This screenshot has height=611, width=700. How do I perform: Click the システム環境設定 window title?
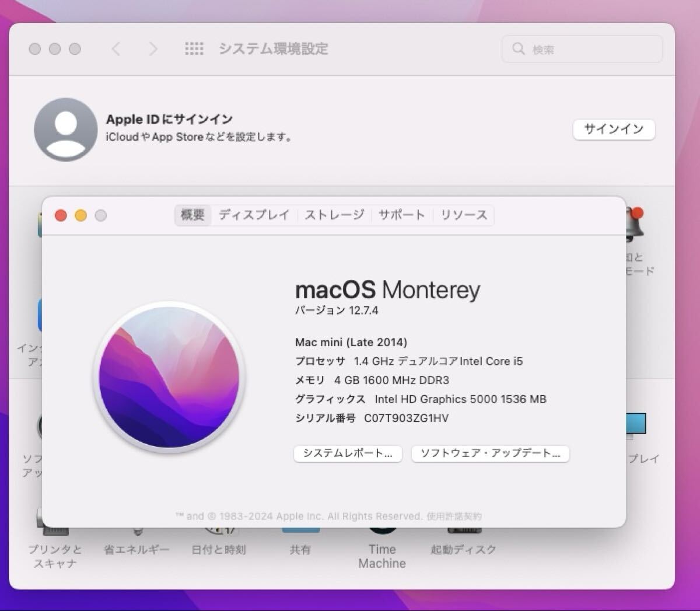[x=274, y=49]
